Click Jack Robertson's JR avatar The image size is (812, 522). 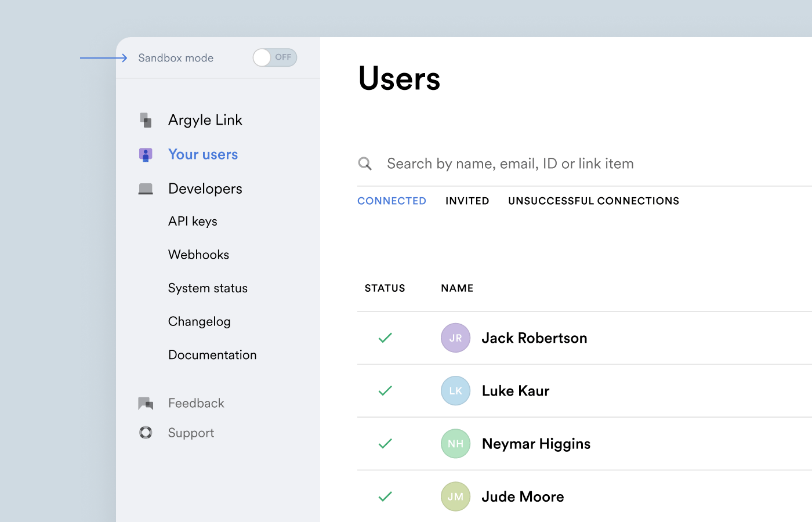click(x=455, y=338)
